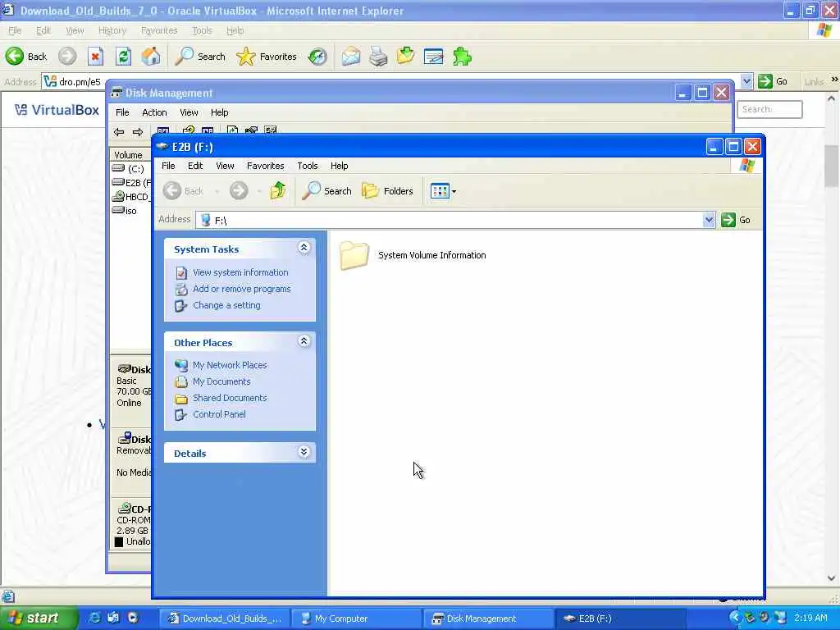Click the media player quick launch icon
Screen dimensions: 840x630
[x=132, y=618]
